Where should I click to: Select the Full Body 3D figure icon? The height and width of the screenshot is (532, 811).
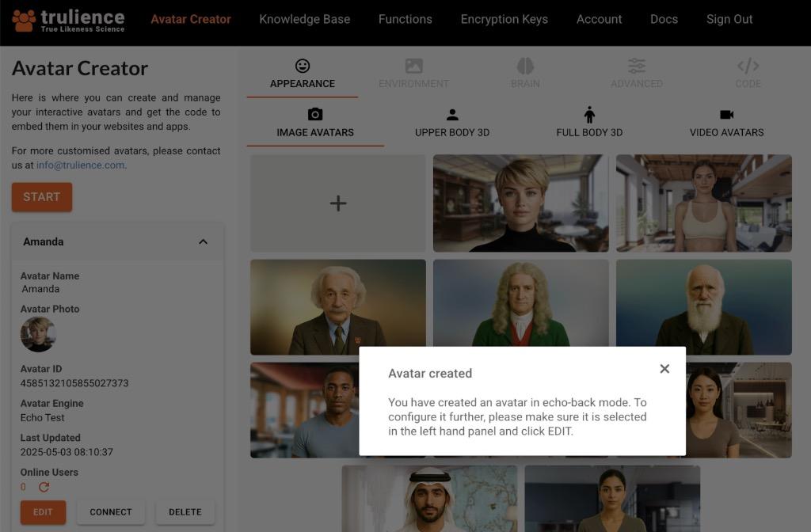589,115
